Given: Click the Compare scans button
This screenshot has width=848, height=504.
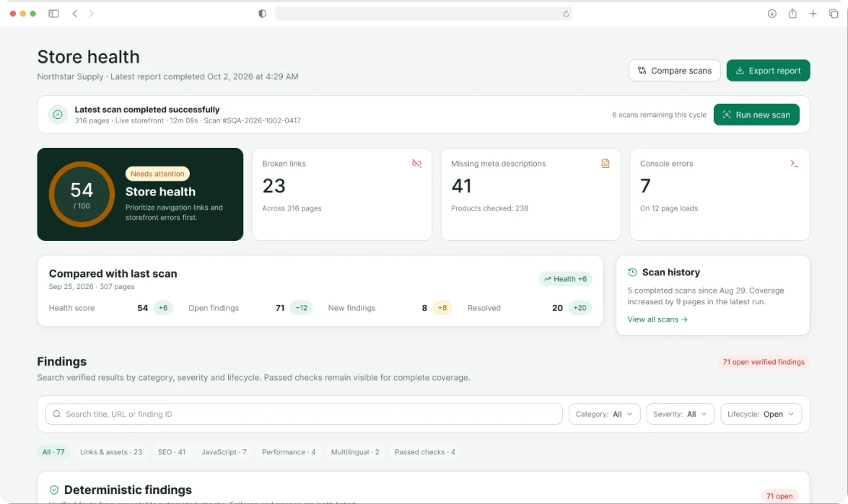Looking at the screenshot, I should pyautogui.click(x=674, y=70).
